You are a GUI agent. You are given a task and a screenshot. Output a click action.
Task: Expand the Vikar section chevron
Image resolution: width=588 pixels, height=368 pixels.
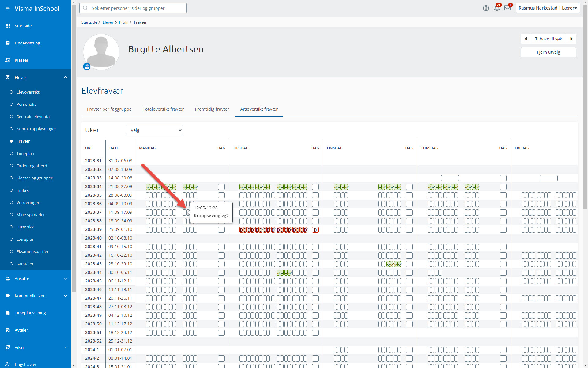click(x=66, y=347)
